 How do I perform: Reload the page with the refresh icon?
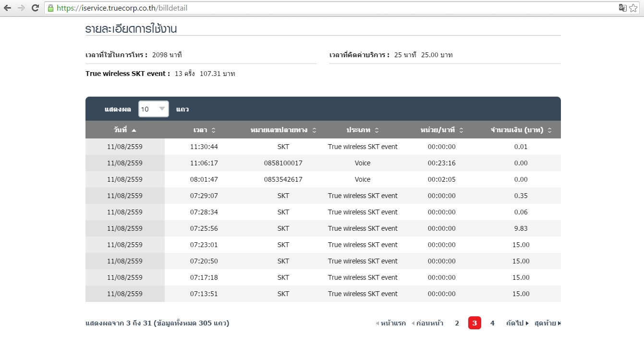click(35, 8)
